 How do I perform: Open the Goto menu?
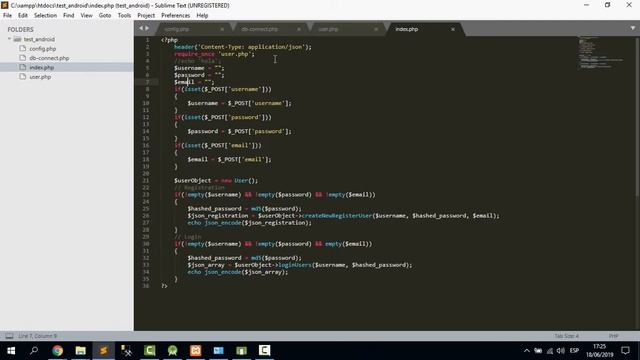coord(105,16)
